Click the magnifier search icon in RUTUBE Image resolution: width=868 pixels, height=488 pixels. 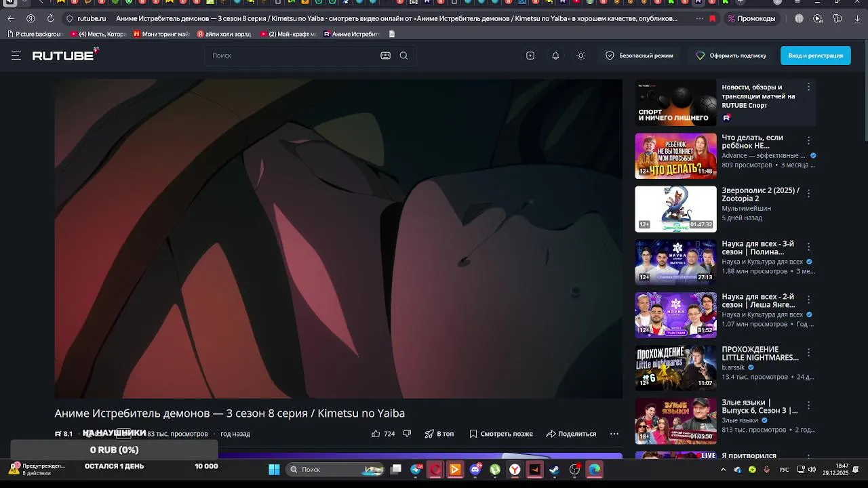pyautogui.click(x=403, y=56)
